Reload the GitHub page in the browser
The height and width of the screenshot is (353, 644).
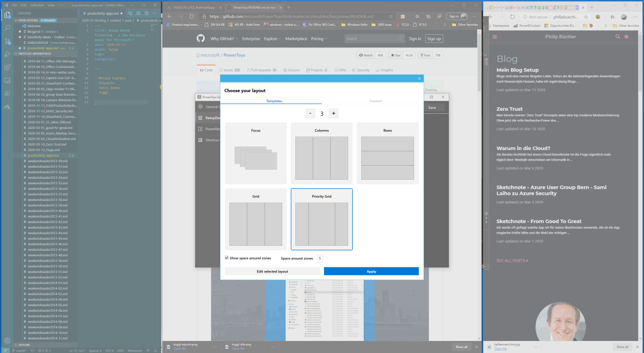tap(192, 16)
